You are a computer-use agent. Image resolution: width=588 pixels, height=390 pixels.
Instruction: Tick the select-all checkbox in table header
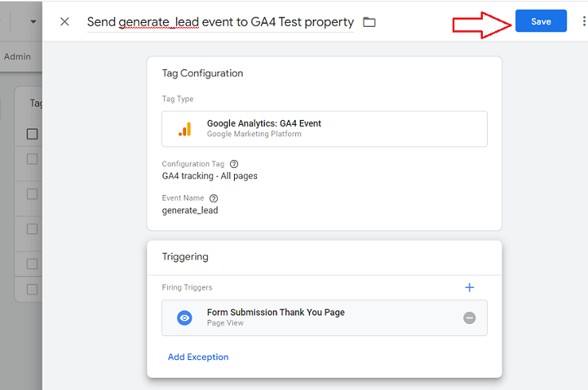(33, 134)
